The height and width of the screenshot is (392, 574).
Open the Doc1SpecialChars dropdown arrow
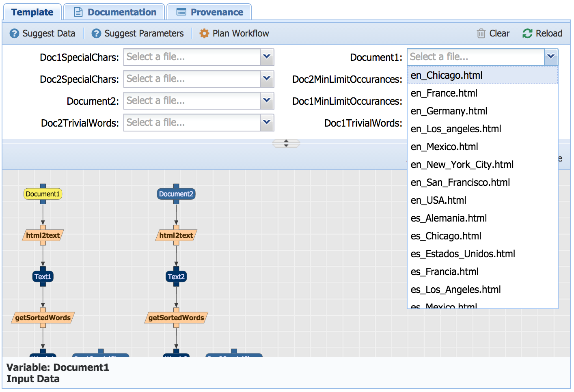pos(267,57)
